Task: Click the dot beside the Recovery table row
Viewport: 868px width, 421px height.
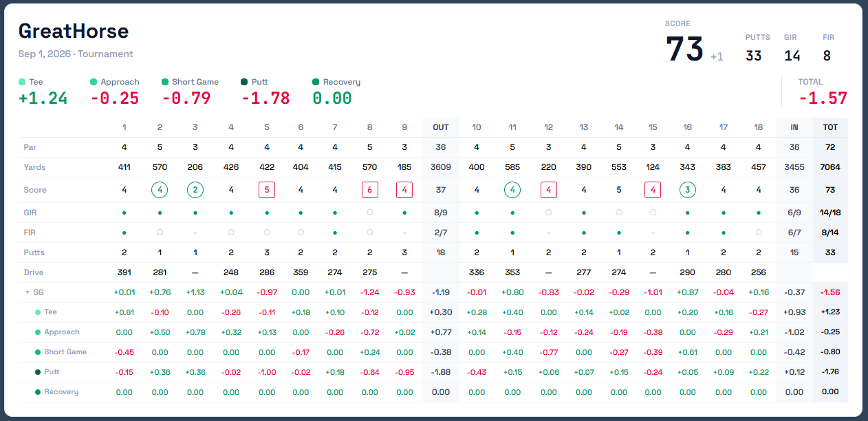Action: click(38, 392)
